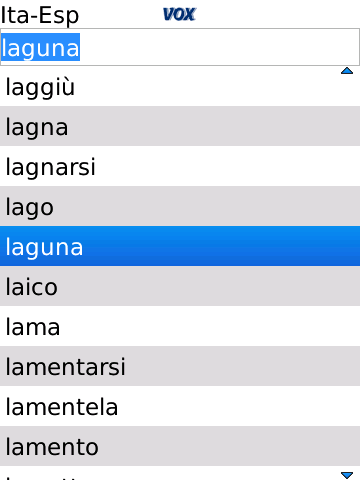This screenshot has width=360, height=480.
Task: Focus the search field's empty area
Action: pyautogui.click(x=220, y=47)
